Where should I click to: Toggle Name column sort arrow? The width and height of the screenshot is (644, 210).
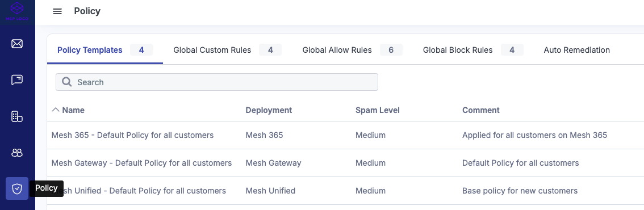56,110
